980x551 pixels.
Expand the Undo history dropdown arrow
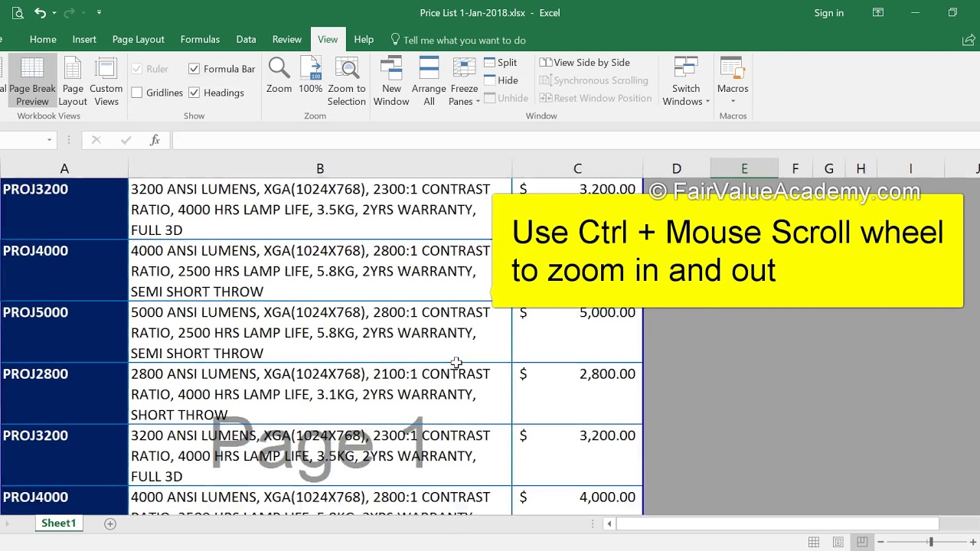54,13
